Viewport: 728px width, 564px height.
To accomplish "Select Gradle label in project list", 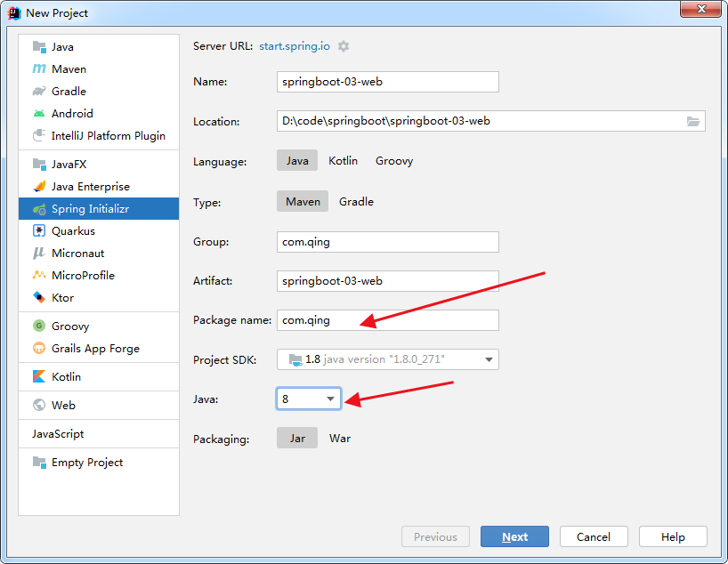I will [x=69, y=92].
